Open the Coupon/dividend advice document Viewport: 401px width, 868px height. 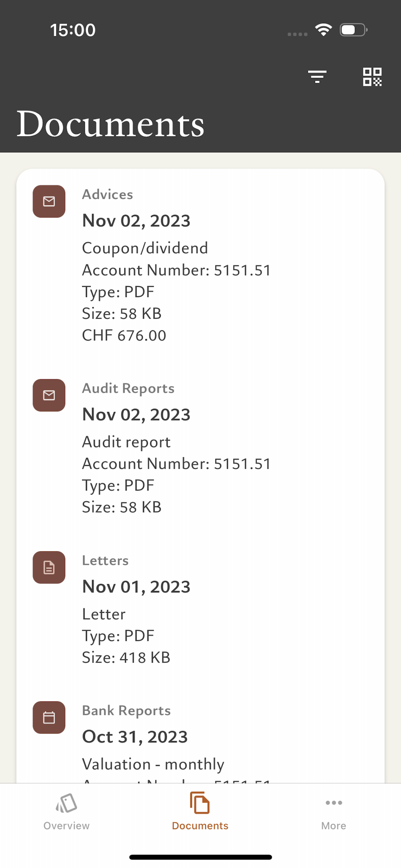pos(145,248)
